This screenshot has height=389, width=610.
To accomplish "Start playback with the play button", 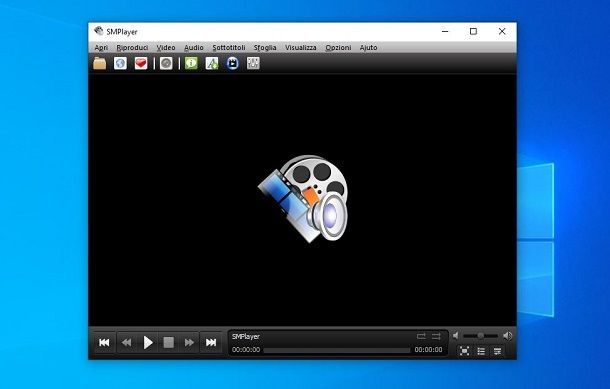I will [147, 342].
